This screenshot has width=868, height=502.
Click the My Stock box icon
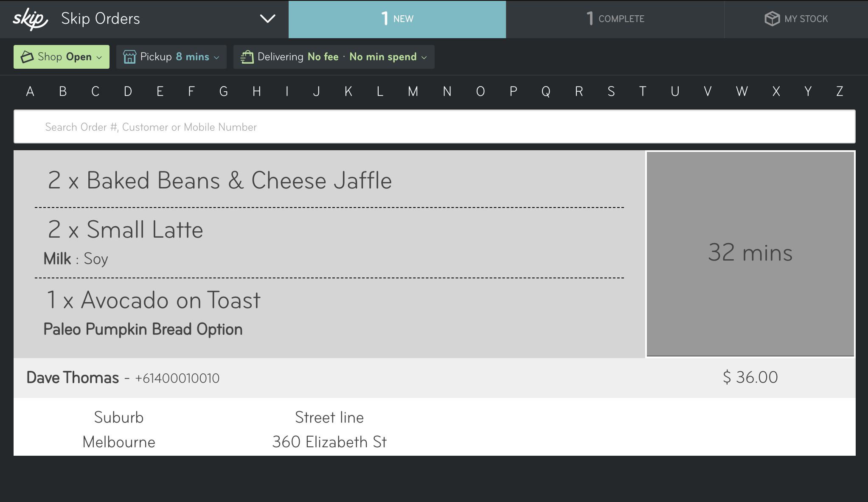772,19
